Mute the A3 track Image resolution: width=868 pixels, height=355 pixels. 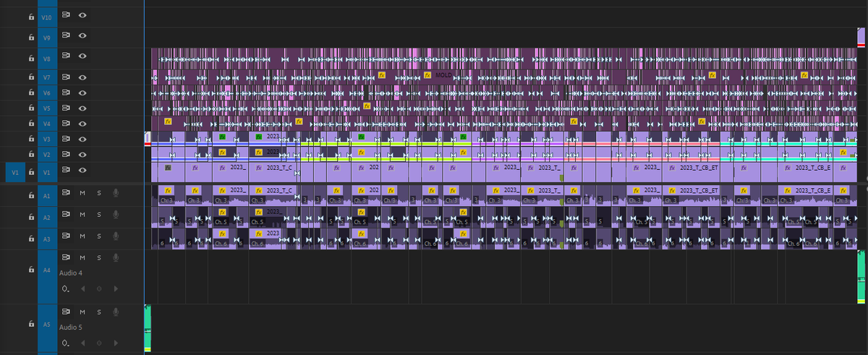(x=82, y=236)
